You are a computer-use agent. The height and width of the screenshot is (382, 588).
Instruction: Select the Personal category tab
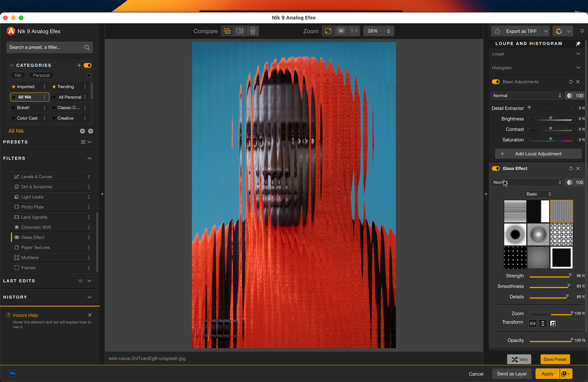41,75
